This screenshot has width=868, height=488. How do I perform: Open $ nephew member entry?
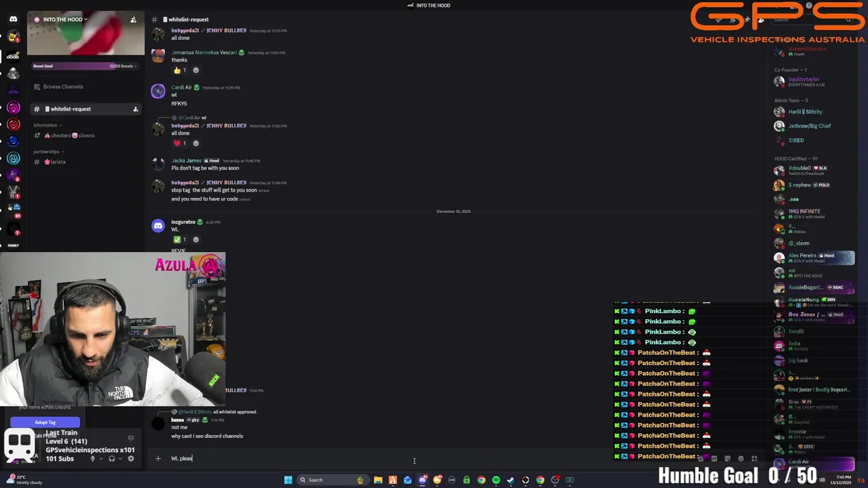[813, 185]
